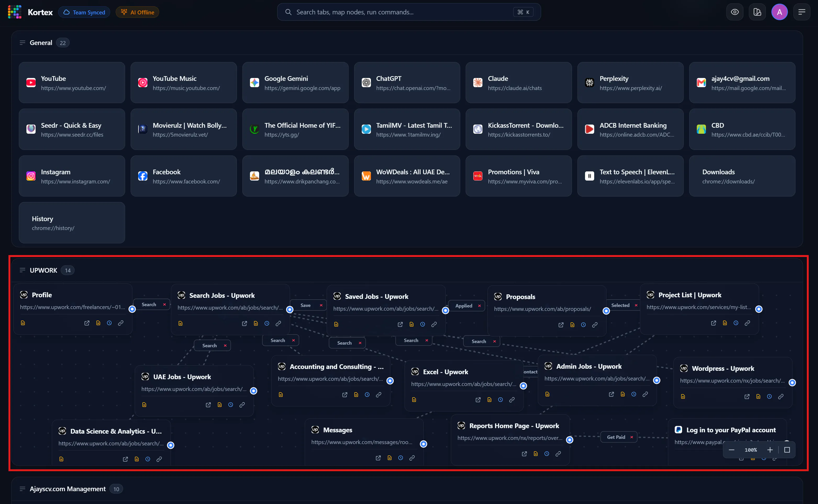Click yellow note icon on Proposals node
The height and width of the screenshot is (504, 818).
pyautogui.click(x=572, y=325)
